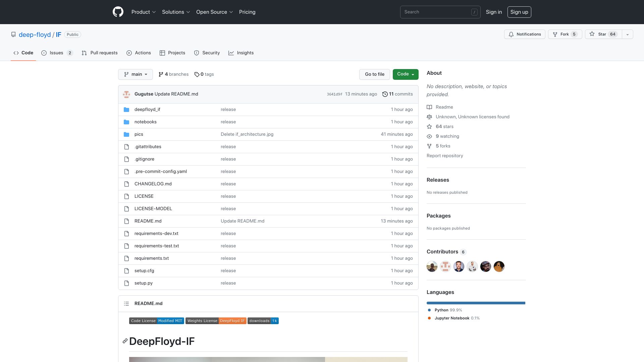This screenshot has width=644, height=362.
Task: Click the tag icon next to 0 tags
Action: [197, 74]
